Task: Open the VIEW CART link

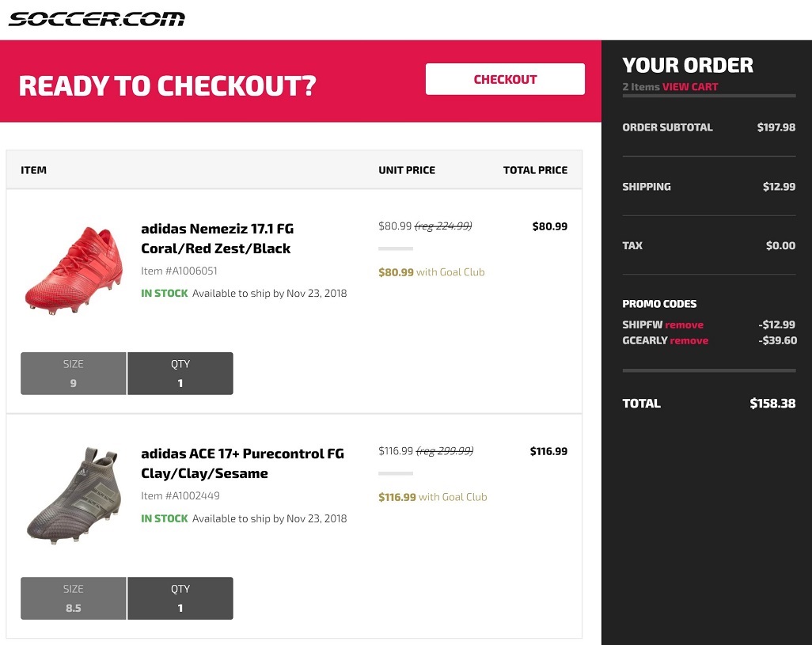Action: click(690, 87)
